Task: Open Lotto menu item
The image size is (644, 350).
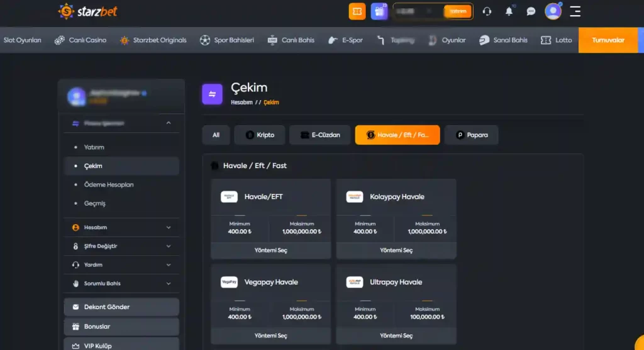Action: pyautogui.click(x=556, y=40)
